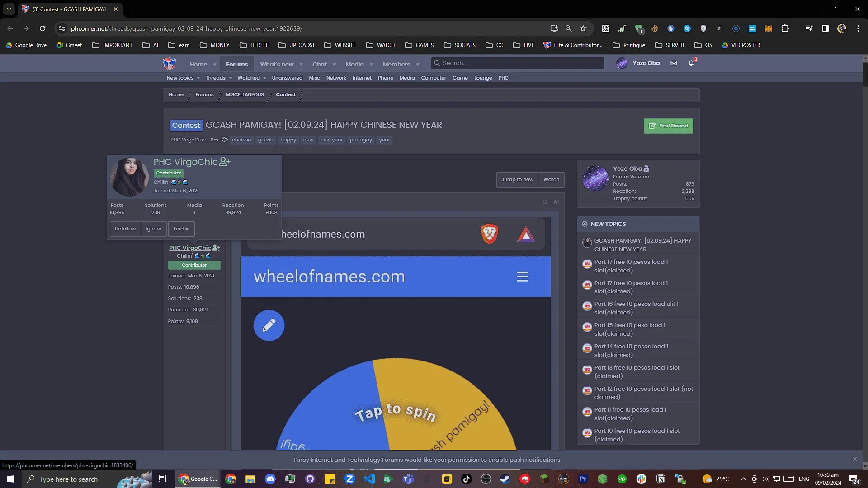Screen dimensions: 868x488
Task: Open the Google Drive bookmark
Action: point(26,45)
